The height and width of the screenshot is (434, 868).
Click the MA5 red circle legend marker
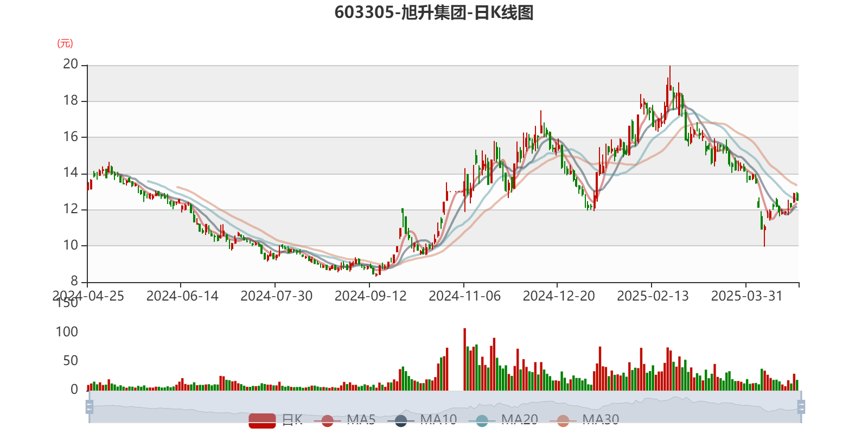click(327, 420)
